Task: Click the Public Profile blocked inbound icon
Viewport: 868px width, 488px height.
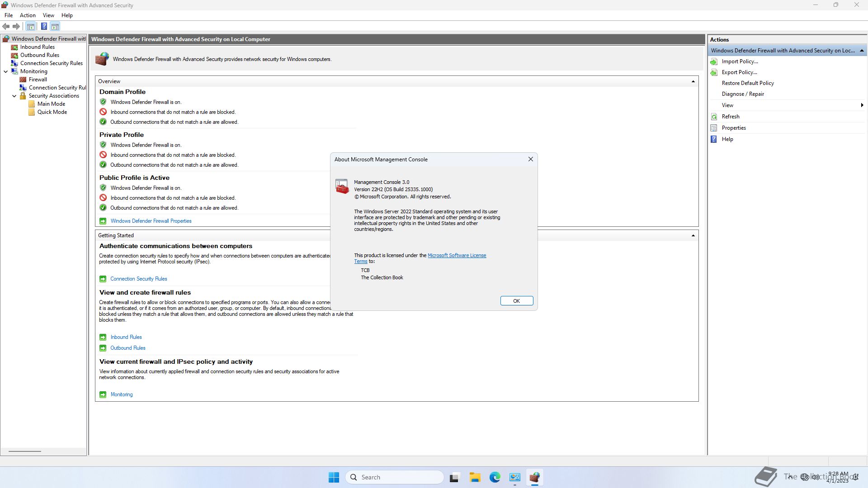Action: [x=103, y=198]
